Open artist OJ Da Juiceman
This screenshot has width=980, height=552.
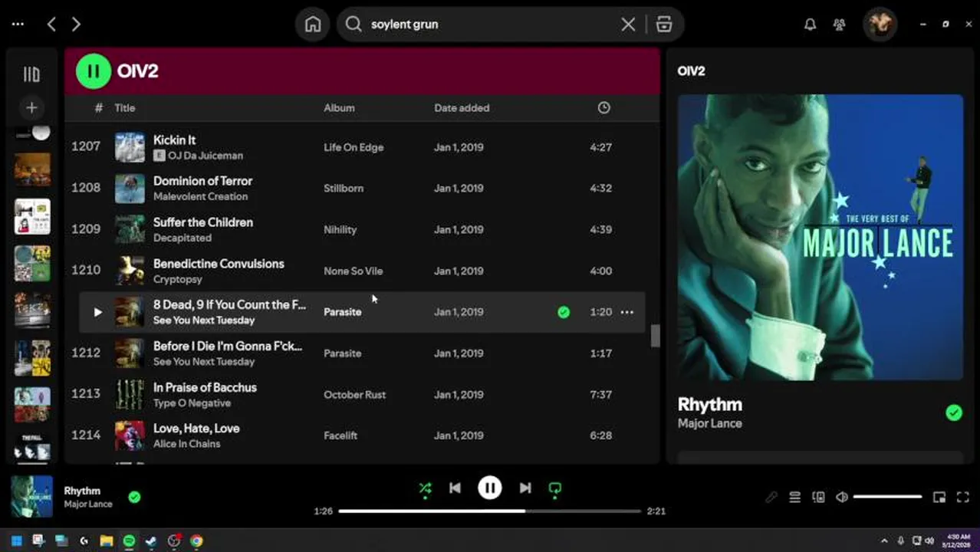point(205,156)
